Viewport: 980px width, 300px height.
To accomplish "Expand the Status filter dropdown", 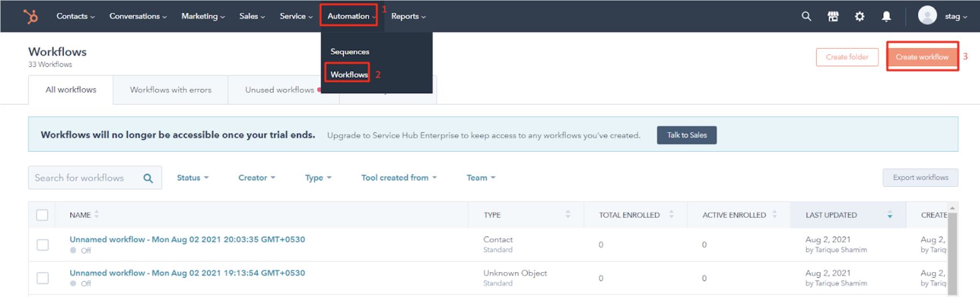I will click(x=193, y=178).
